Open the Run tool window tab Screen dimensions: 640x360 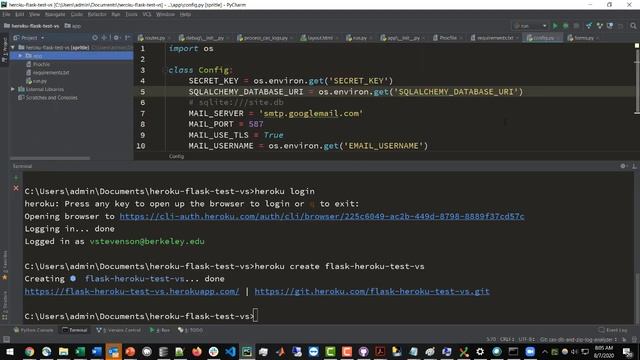(x=160, y=330)
